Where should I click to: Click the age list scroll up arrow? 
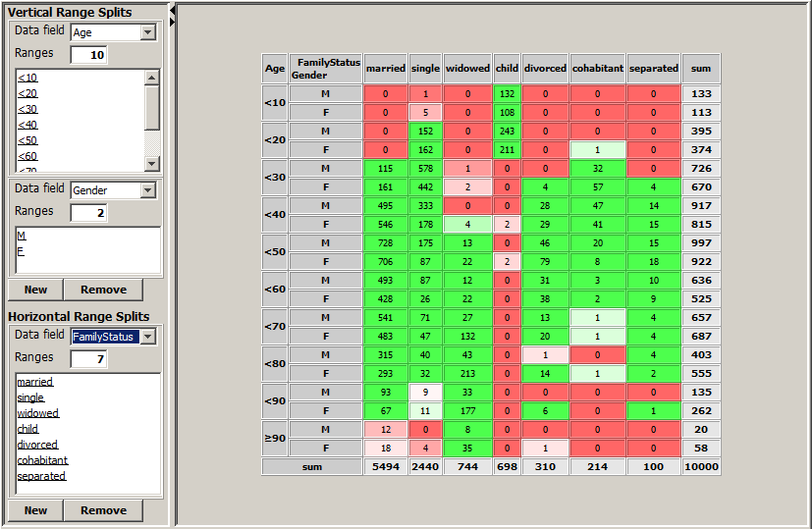pyautogui.click(x=152, y=78)
